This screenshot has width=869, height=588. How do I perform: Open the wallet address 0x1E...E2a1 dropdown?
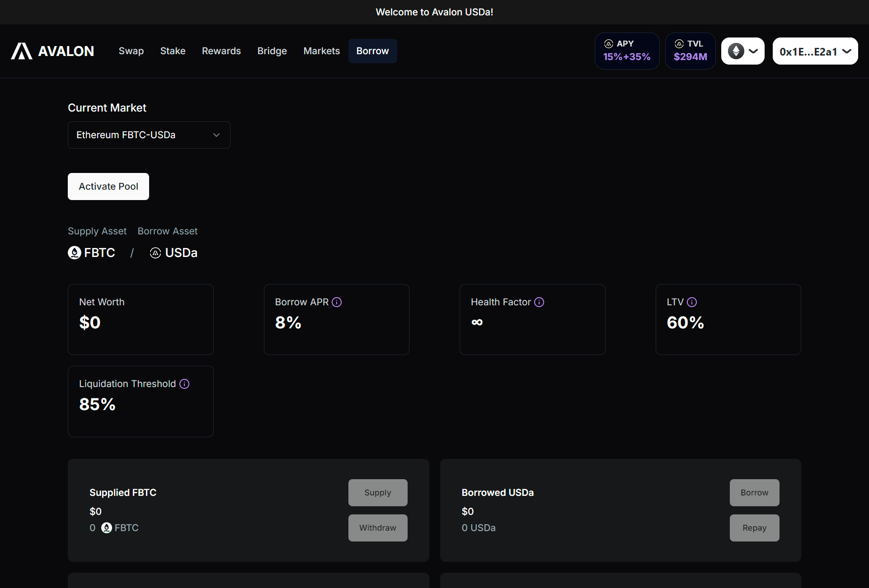click(x=814, y=51)
